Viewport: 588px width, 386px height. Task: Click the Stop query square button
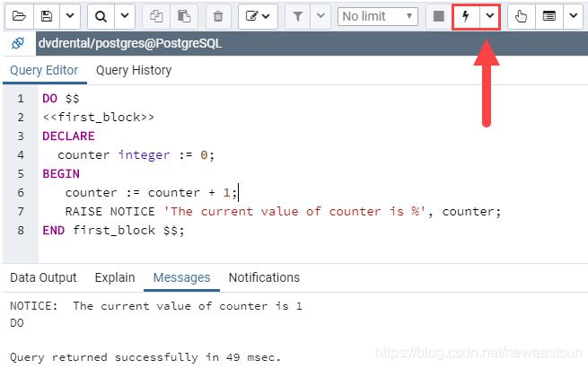click(x=438, y=16)
